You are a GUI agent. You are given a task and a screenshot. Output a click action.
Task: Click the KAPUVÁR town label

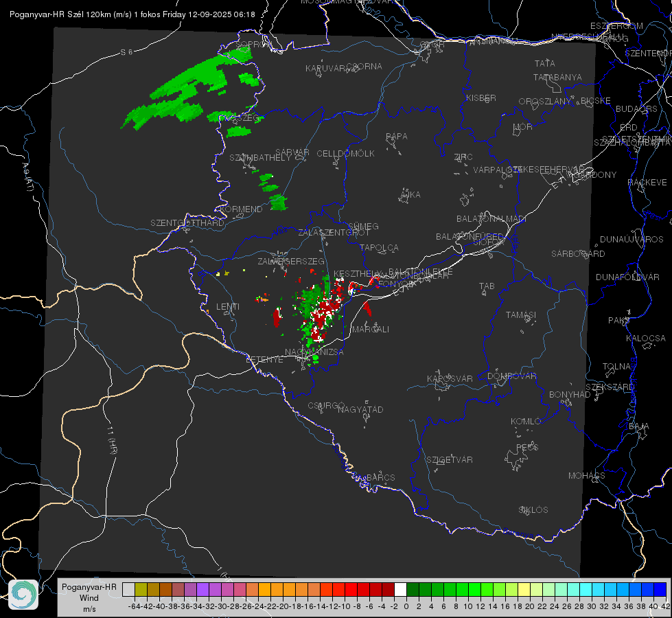pyautogui.click(x=326, y=69)
